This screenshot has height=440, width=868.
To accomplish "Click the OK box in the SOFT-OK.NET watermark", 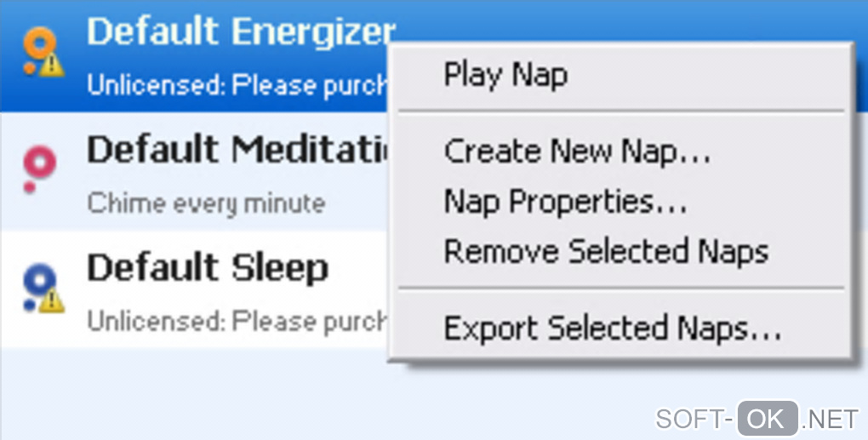I will tap(768, 419).
